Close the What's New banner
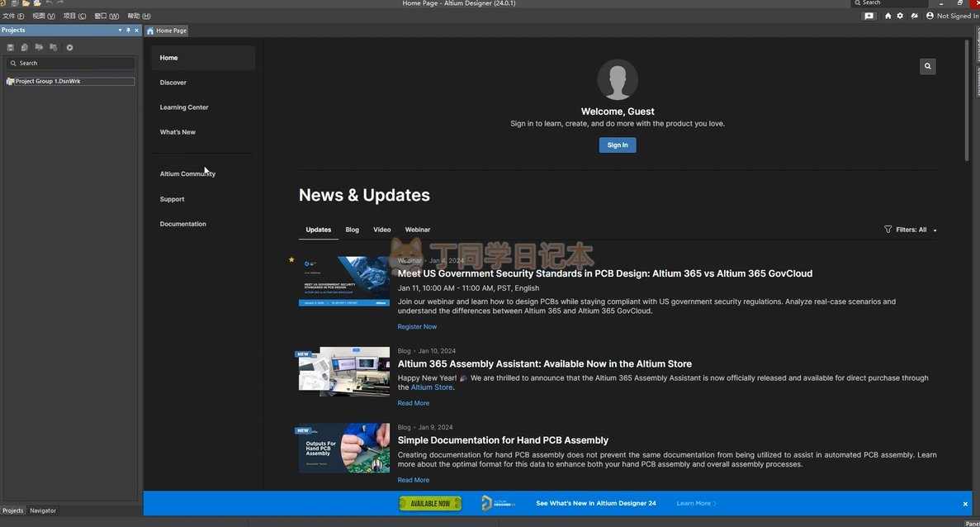The height and width of the screenshot is (527, 980). pos(964,504)
